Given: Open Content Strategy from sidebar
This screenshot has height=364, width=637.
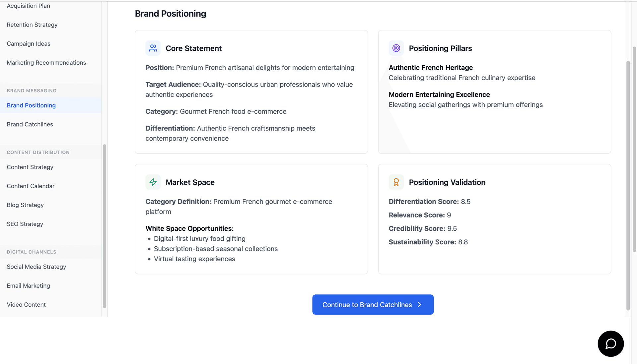Looking at the screenshot, I should point(30,167).
